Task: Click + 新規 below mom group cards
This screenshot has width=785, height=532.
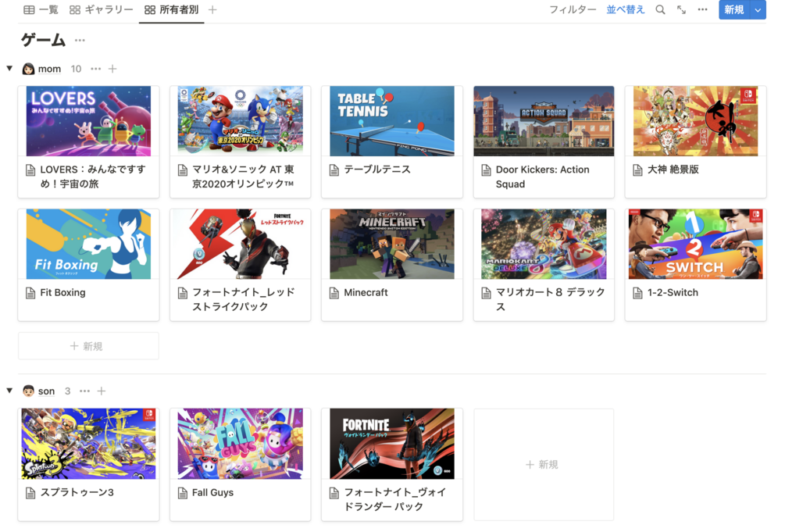Action: [x=88, y=345]
